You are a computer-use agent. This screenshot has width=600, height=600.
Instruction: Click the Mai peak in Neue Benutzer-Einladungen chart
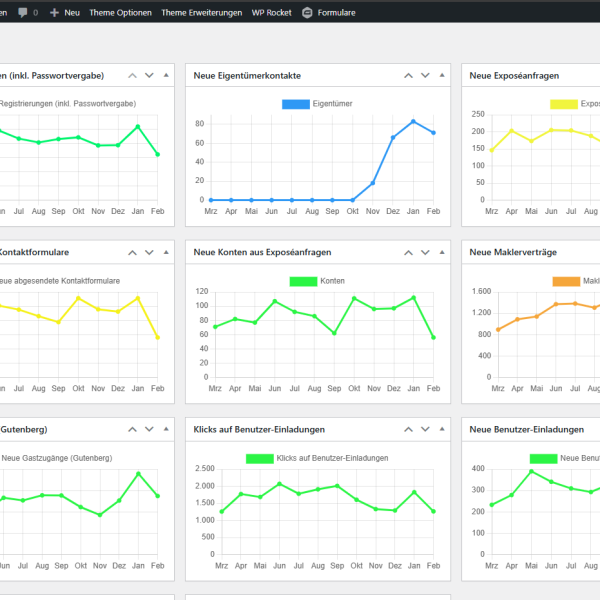click(531, 471)
